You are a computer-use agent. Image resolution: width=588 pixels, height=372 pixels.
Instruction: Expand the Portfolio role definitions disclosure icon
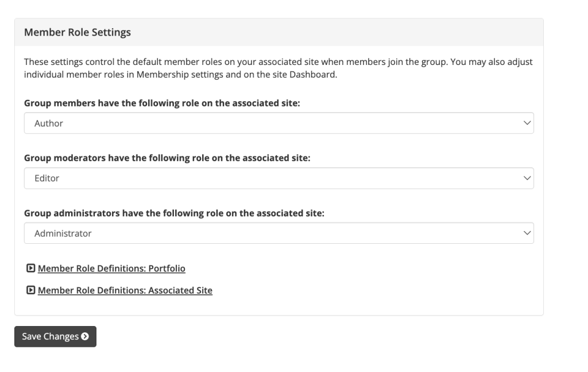click(x=31, y=268)
